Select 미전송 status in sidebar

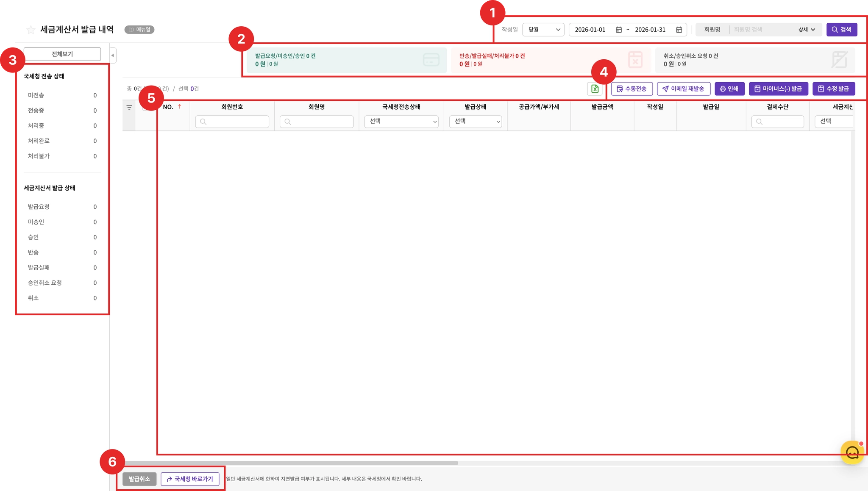point(36,95)
